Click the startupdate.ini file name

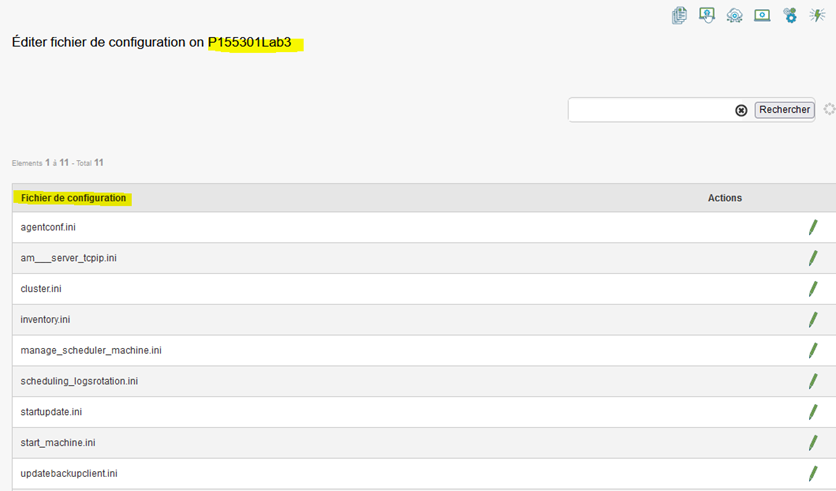click(x=55, y=412)
